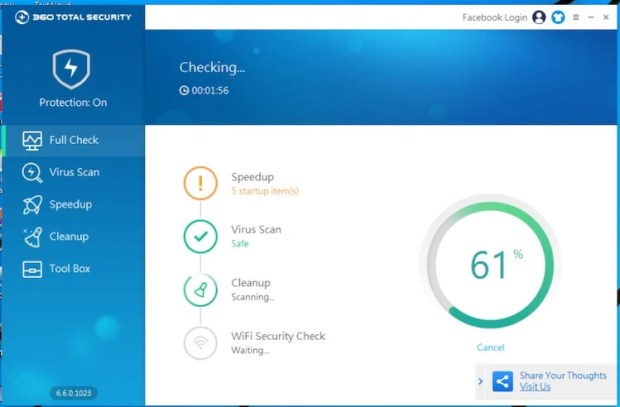
Task: Go to Cleanup in the sidebar
Action: click(74, 237)
